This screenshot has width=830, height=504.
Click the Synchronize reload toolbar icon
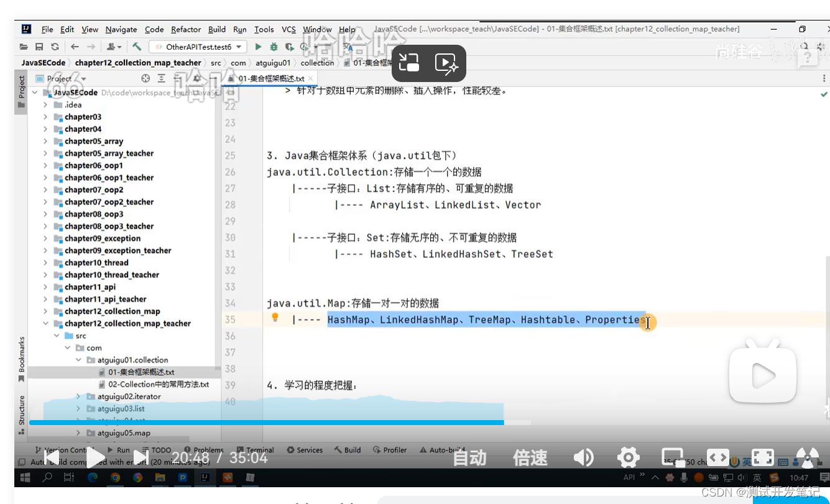click(x=55, y=47)
